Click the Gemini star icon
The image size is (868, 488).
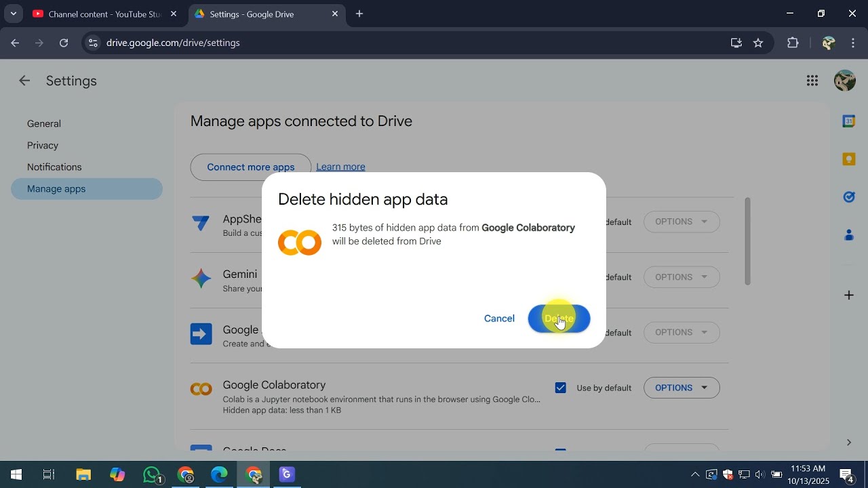[x=201, y=278]
